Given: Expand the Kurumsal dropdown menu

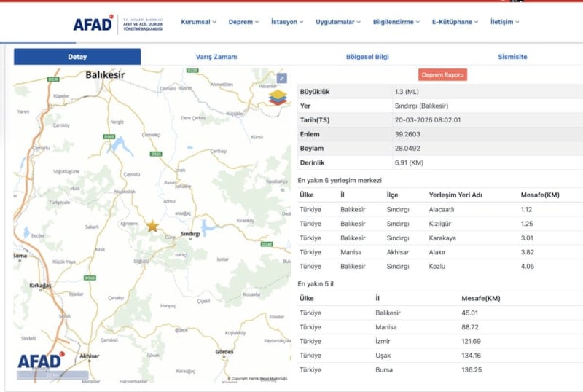Looking at the screenshot, I should pos(198,22).
